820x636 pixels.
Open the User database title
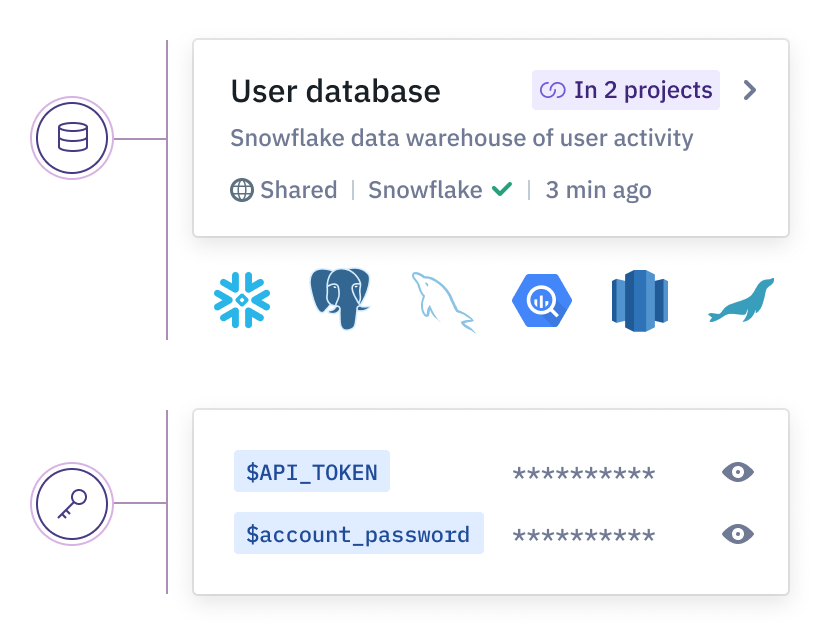tap(336, 91)
